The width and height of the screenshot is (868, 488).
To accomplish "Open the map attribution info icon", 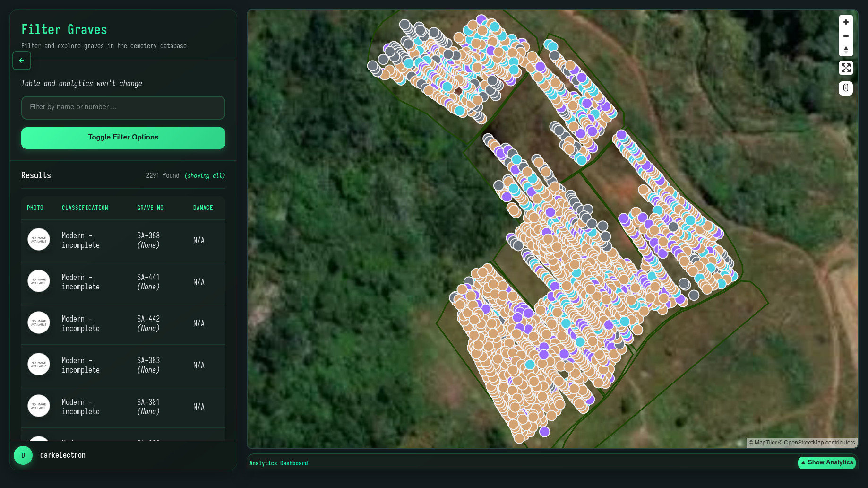I will pyautogui.click(x=846, y=88).
